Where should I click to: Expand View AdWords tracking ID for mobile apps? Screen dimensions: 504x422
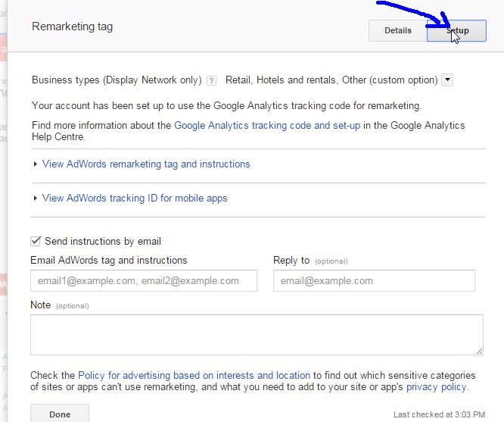(x=135, y=198)
